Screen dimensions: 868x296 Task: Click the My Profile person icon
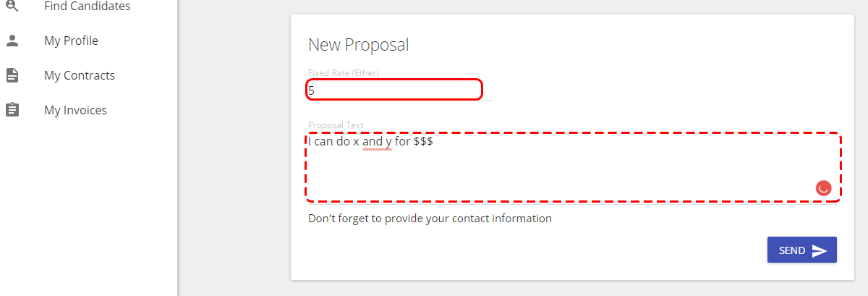click(x=12, y=41)
